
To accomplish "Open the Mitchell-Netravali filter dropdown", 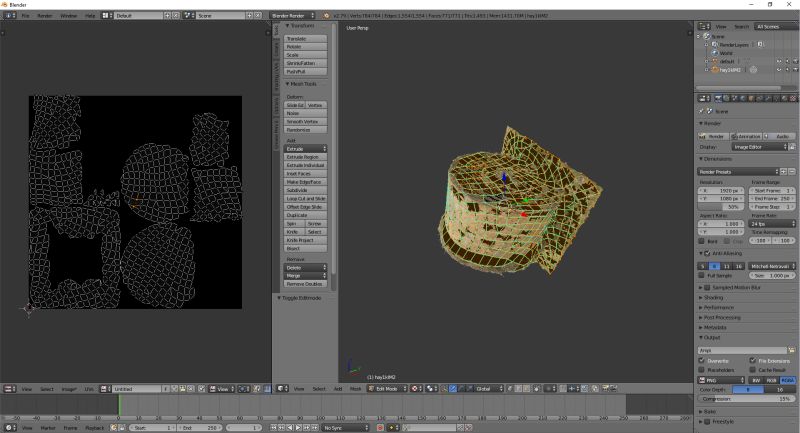I will pyautogui.click(x=772, y=266).
